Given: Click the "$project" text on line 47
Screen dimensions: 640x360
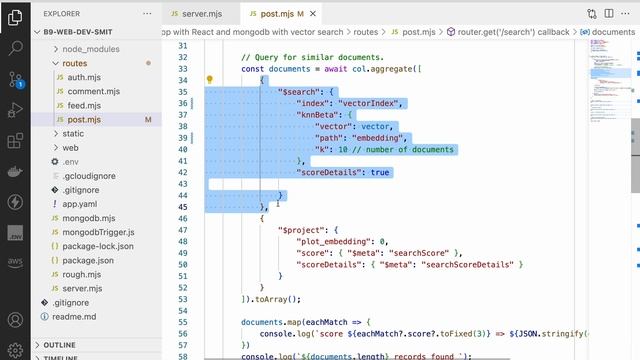Looking at the screenshot, I should click(303, 230).
